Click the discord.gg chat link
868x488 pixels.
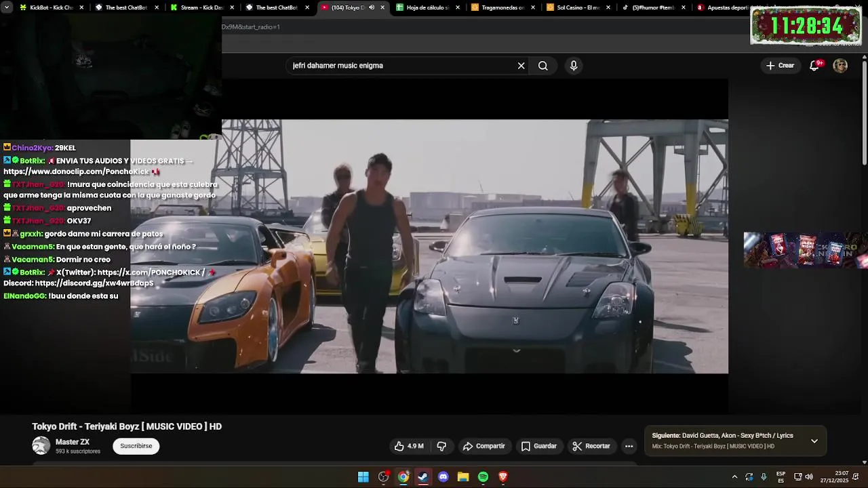coord(94,283)
